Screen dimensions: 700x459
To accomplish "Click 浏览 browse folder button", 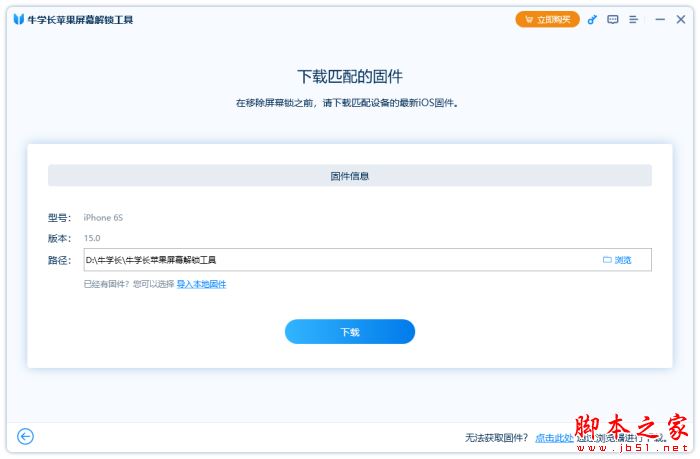I will click(x=617, y=260).
